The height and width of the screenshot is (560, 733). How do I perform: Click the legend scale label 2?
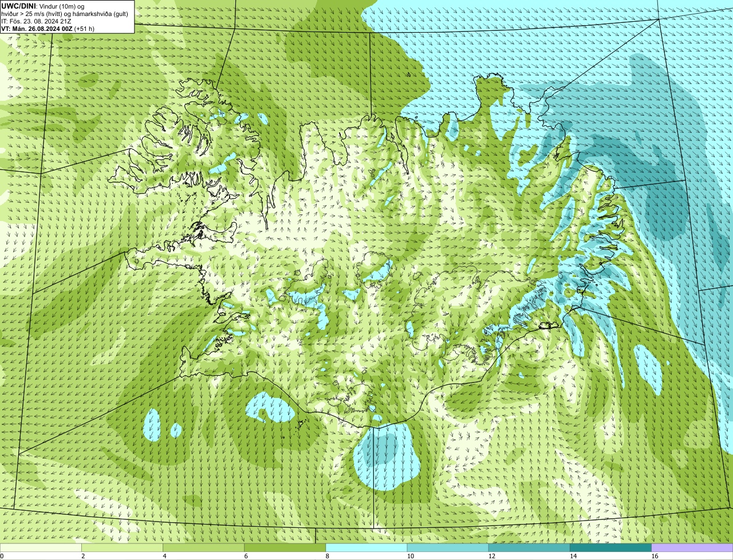pos(83,556)
